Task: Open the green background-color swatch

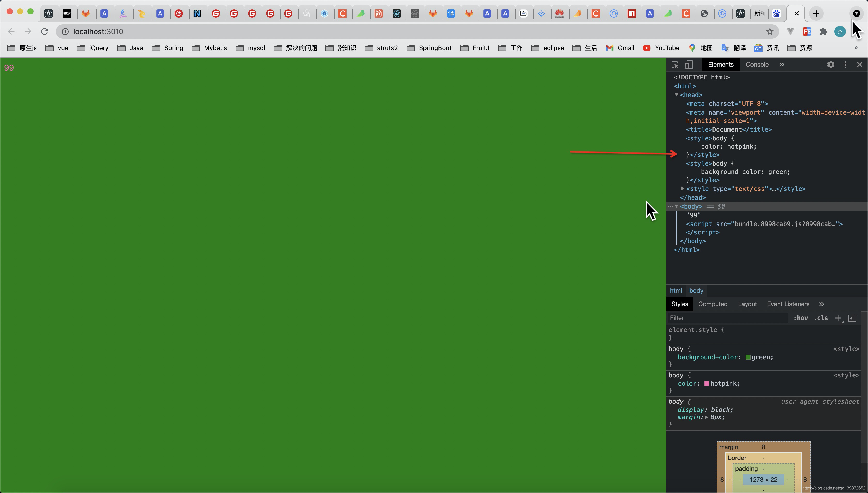Action: [748, 357]
